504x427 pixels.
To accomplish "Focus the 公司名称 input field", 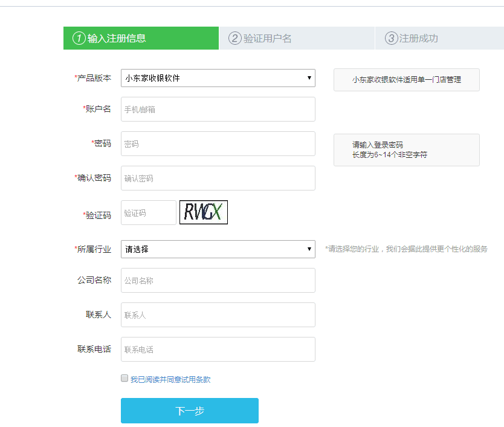I will 218,281.
